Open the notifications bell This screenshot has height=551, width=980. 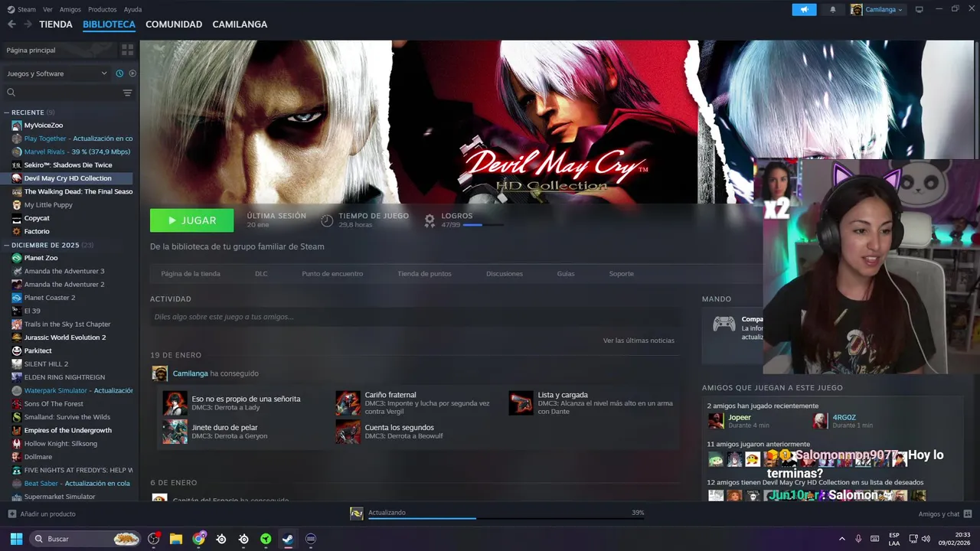833,10
